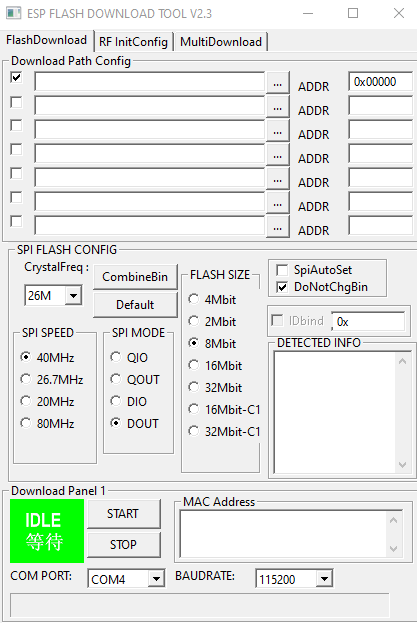417x623 pixels.
Task: Open the MultiDownload tab
Action: (x=221, y=42)
